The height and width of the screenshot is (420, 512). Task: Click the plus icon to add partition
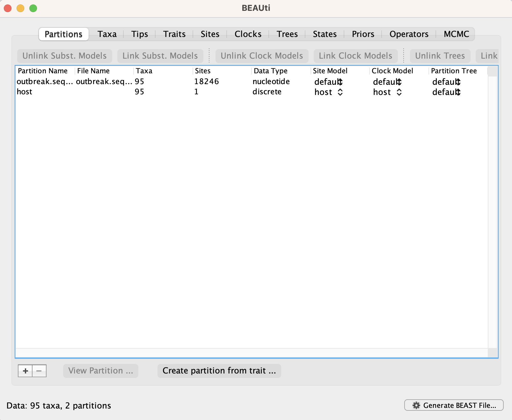(25, 371)
